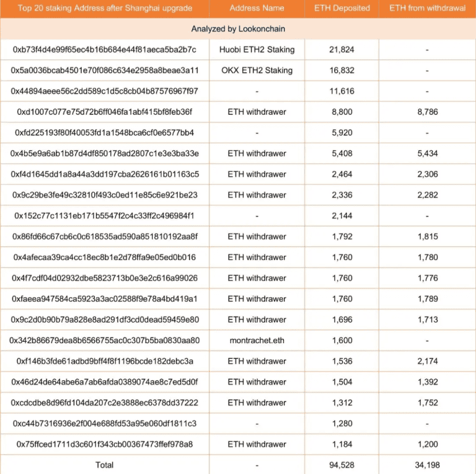Select the OKX ETH2 Staking name cell

(x=257, y=70)
